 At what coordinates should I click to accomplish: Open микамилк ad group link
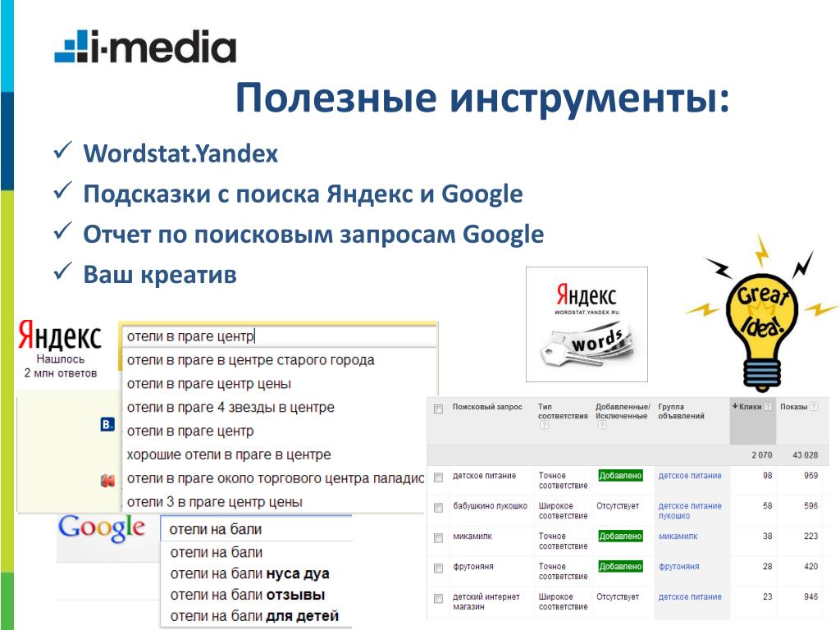tap(678, 536)
